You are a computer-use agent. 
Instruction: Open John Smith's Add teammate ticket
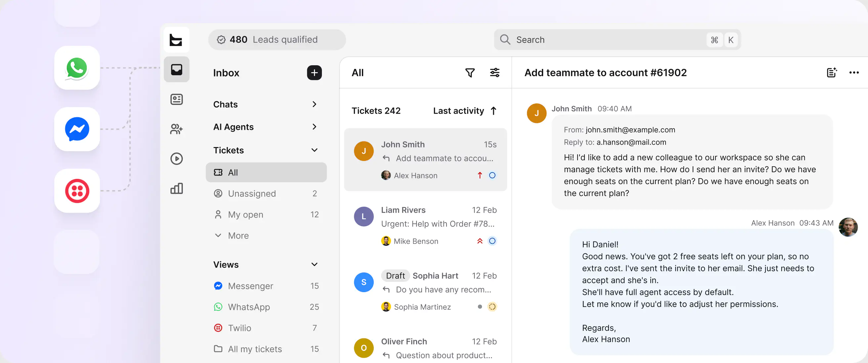425,160
